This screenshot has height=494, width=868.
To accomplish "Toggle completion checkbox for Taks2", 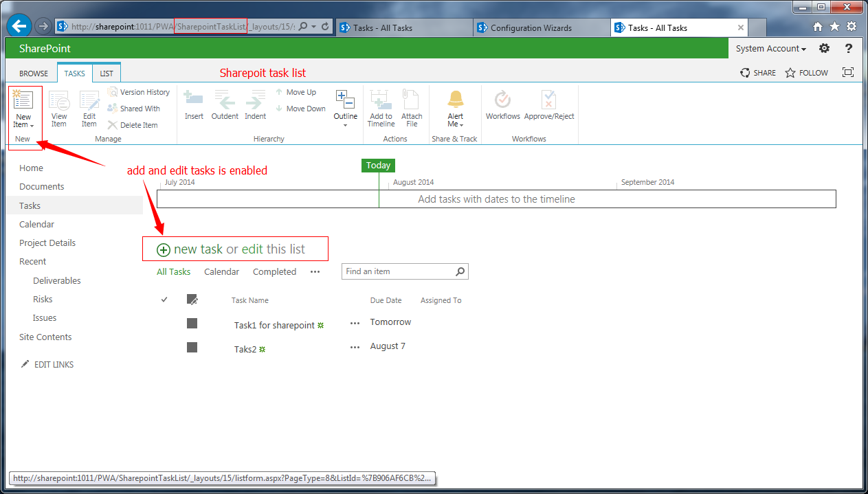I will tap(192, 348).
